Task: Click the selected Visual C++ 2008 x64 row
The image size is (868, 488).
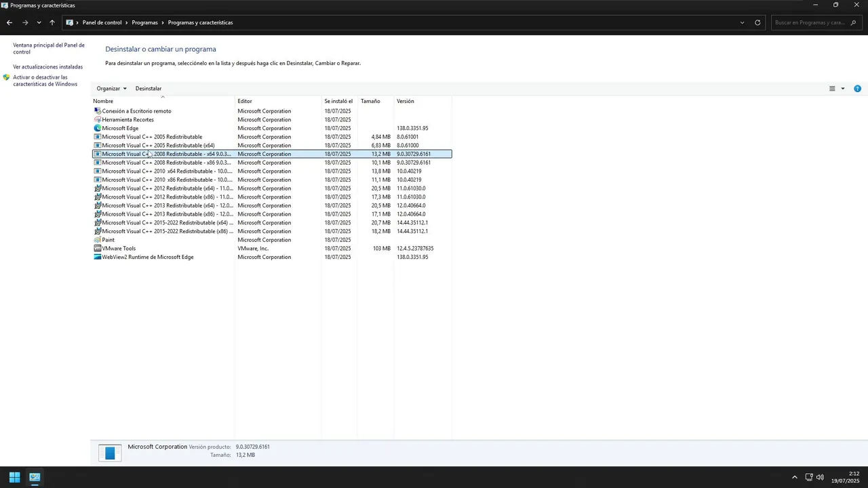Action: click(x=272, y=154)
